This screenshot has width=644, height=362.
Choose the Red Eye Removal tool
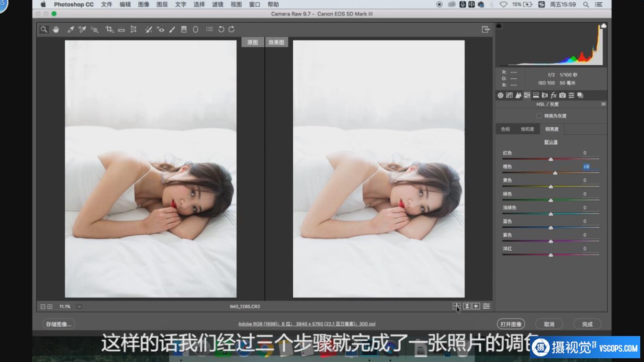coord(160,29)
